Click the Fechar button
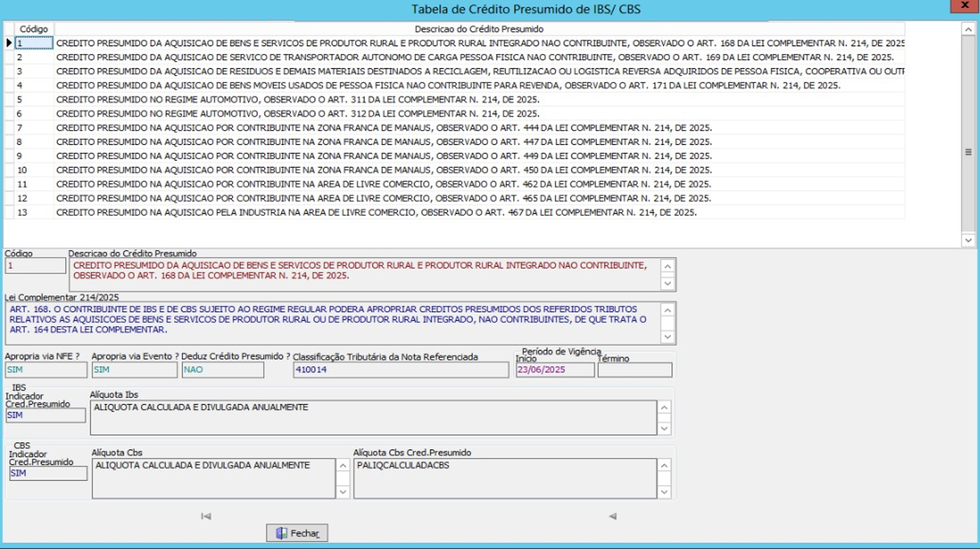 [297, 533]
